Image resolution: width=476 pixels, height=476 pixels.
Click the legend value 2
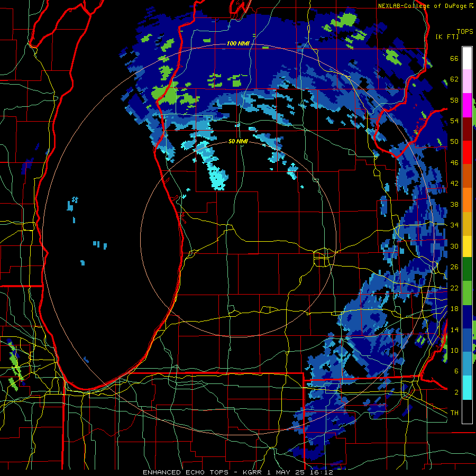click(456, 392)
